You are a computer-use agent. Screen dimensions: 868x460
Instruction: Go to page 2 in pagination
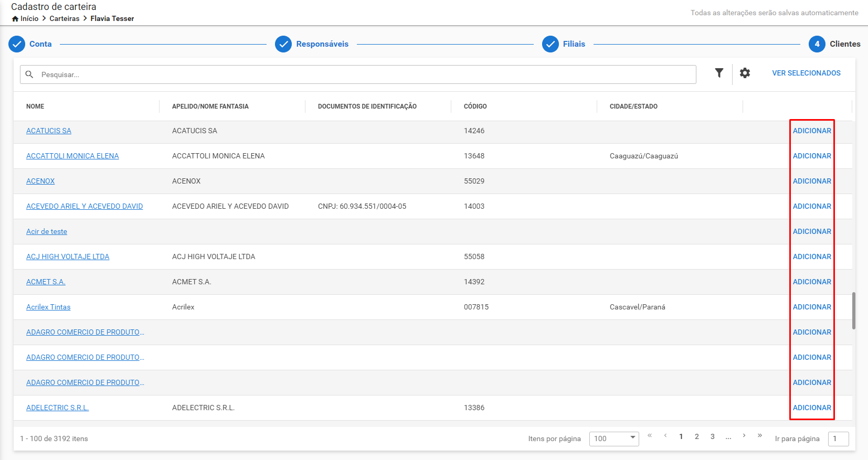[x=697, y=436]
